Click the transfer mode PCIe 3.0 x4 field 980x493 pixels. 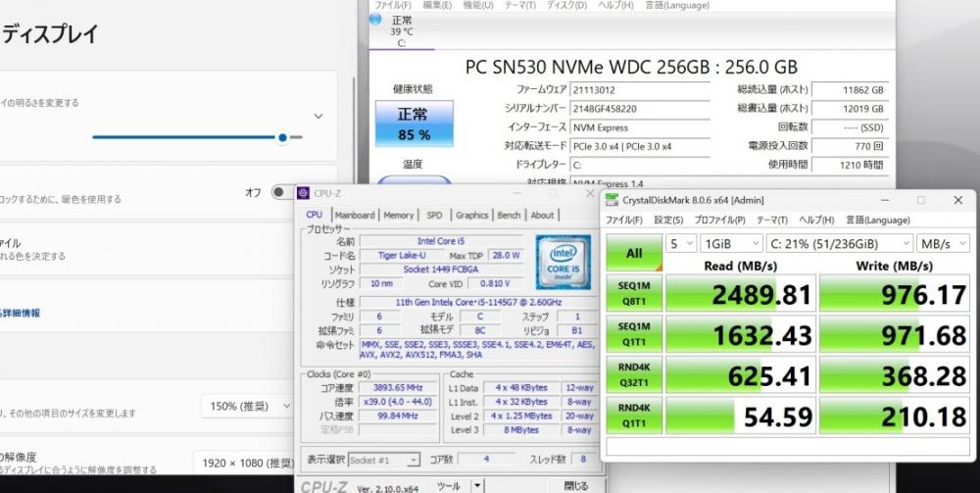[x=640, y=146]
